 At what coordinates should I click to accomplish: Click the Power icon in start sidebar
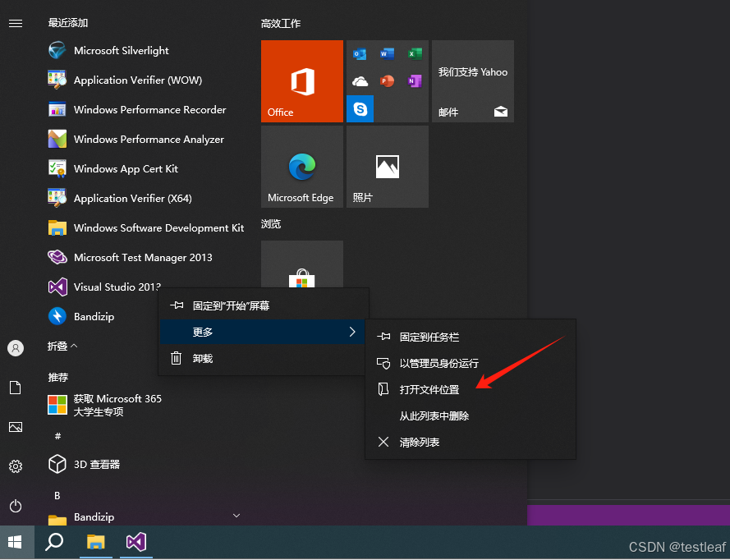click(16, 506)
